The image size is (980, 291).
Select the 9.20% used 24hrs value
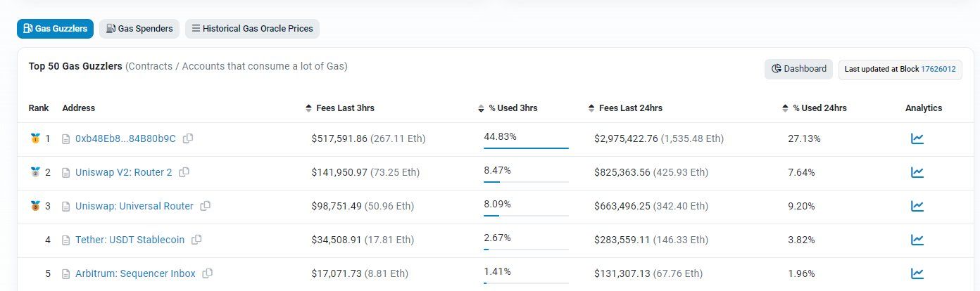[x=802, y=206]
